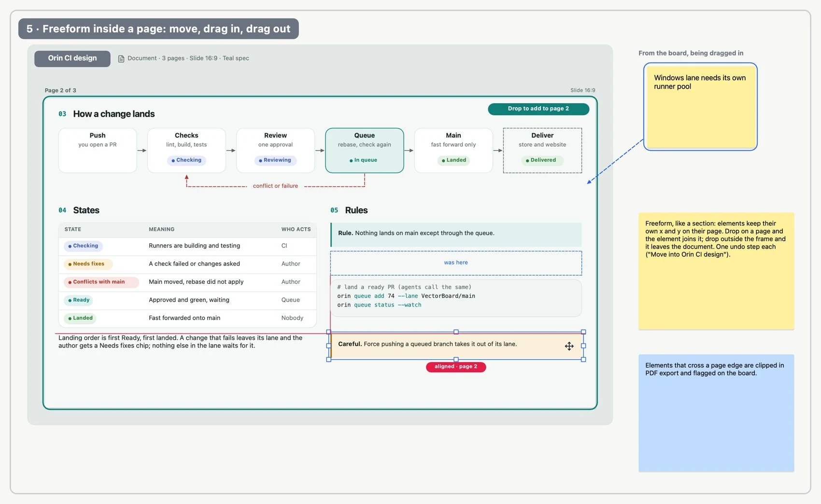This screenshot has height=504, width=821.
Task: Click the "Landed" chip in the States table
Action: point(80,318)
